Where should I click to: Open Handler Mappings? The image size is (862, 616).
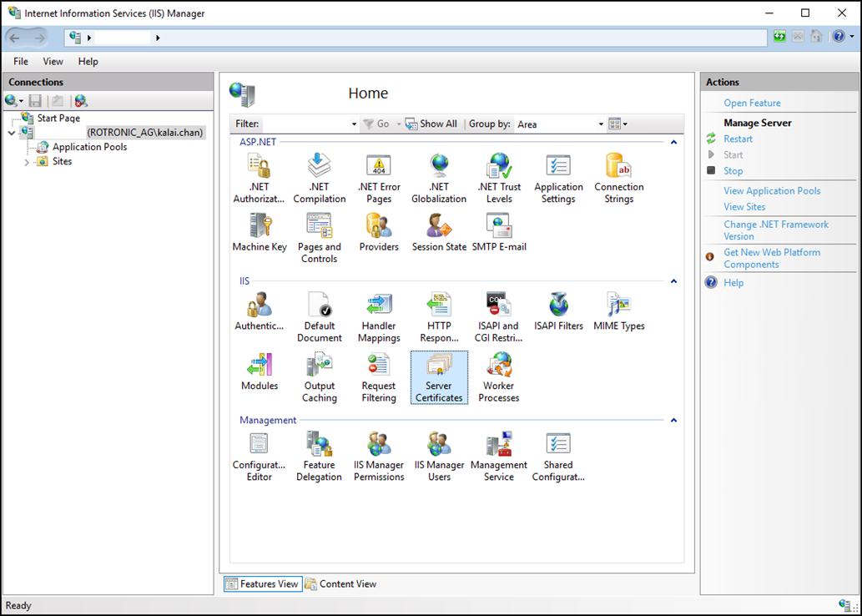[379, 317]
